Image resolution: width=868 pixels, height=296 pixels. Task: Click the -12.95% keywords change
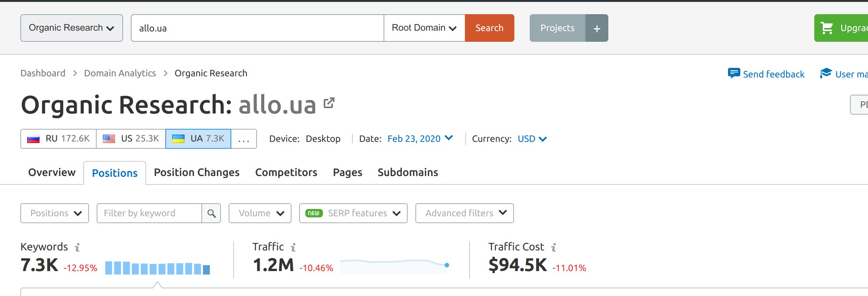[x=81, y=268]
